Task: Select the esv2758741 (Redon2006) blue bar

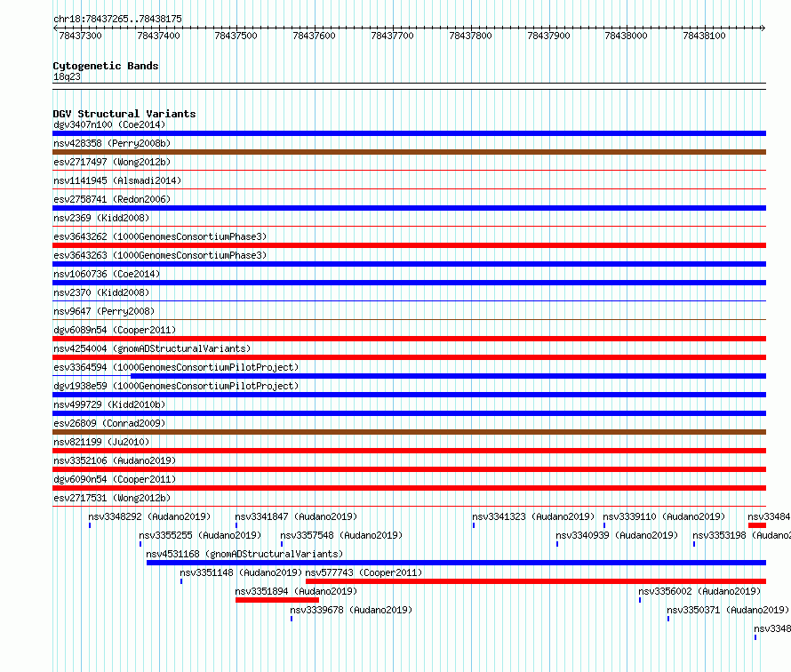Action: pyautogui.click(x=409, y=208)
